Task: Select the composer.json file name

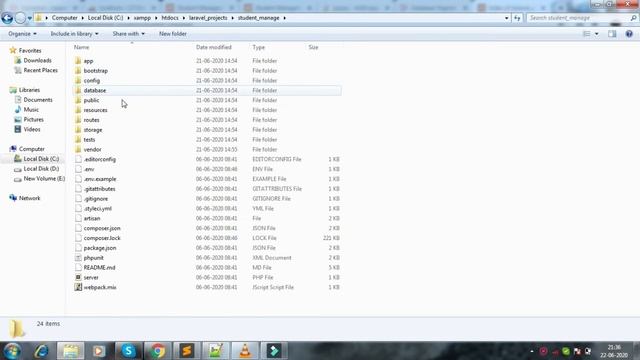Action: 102,228
